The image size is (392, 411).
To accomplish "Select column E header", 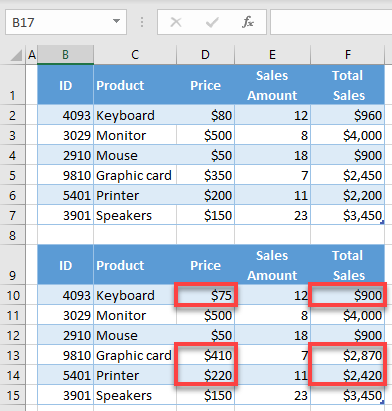I will click(x=272, y=54).
